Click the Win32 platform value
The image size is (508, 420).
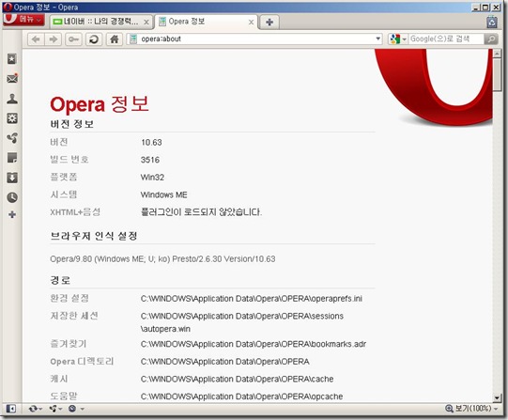point(152,178)
